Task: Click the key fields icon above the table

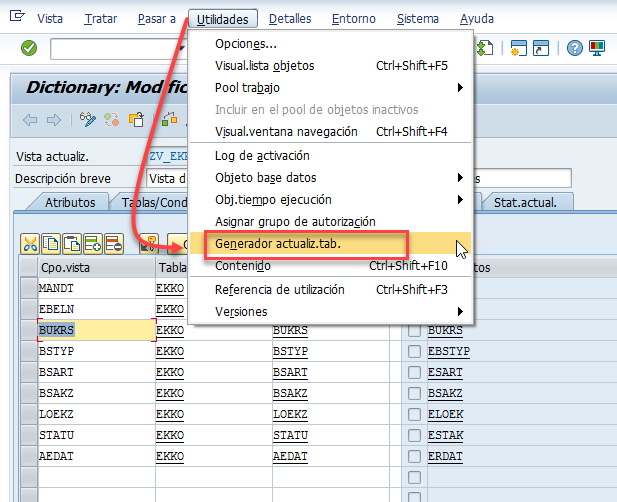Action: [149, 244]
